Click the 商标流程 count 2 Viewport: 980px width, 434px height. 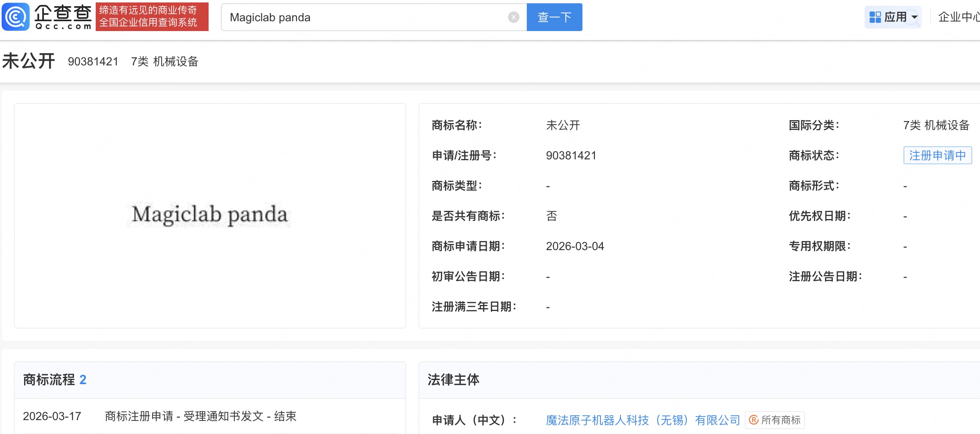(x=83, y=380)
